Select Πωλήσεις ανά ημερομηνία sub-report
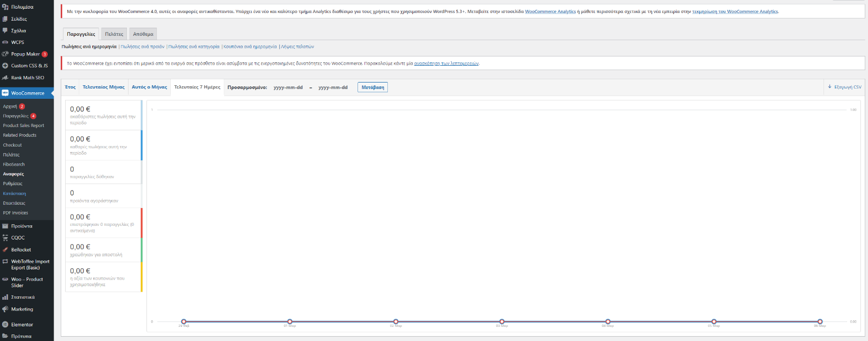 coord(89,47)
